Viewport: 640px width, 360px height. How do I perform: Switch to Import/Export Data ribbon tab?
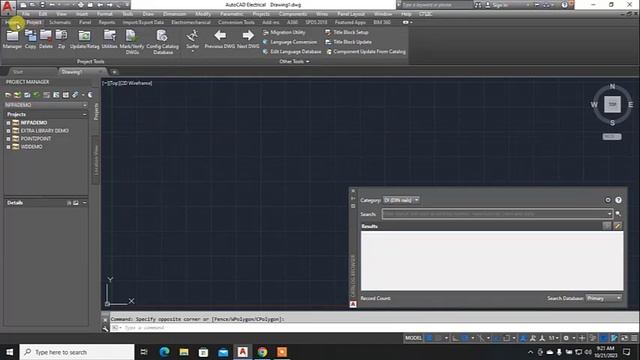click(143, 22)
